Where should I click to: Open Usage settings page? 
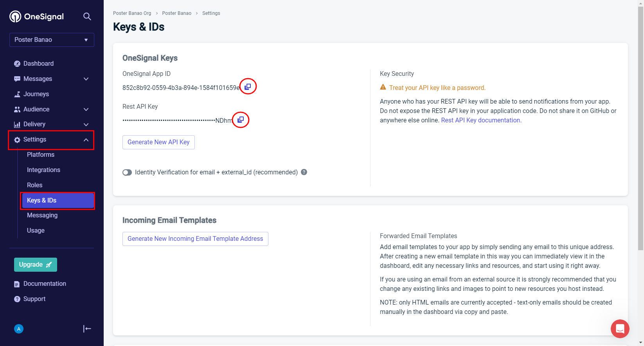(x=36, y=230)
